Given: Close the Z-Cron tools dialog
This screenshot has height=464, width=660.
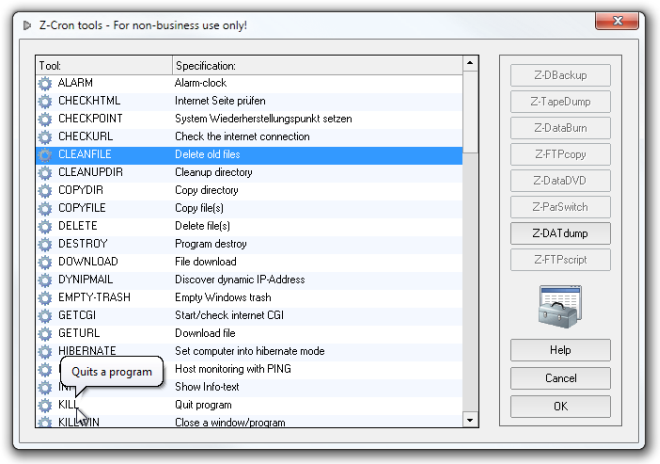Looking at the screenshot, I should [x=617, y=21].
